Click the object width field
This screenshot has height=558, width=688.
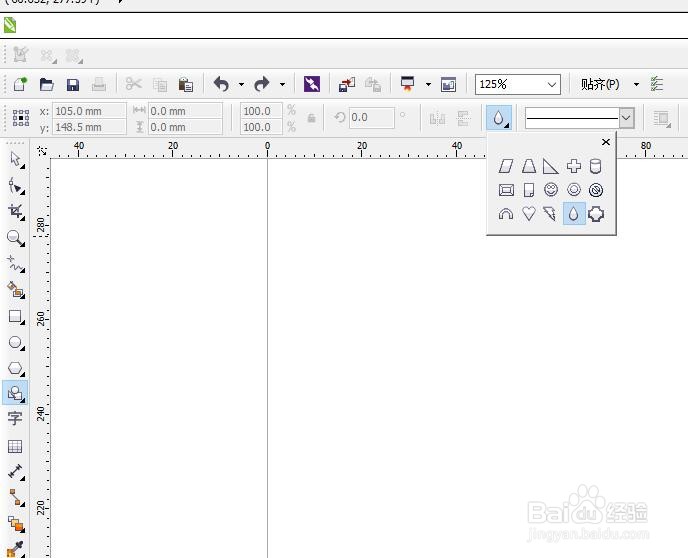coord(185,111)
